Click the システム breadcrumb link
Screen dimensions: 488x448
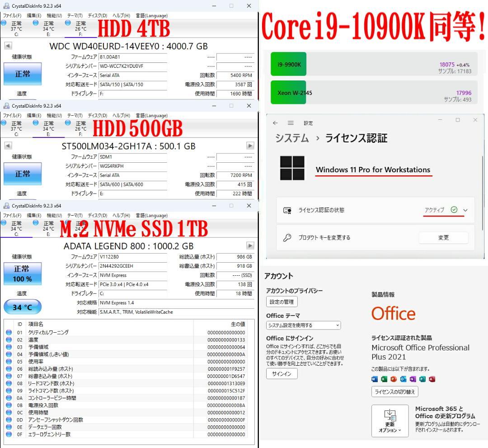pos(292,138)
